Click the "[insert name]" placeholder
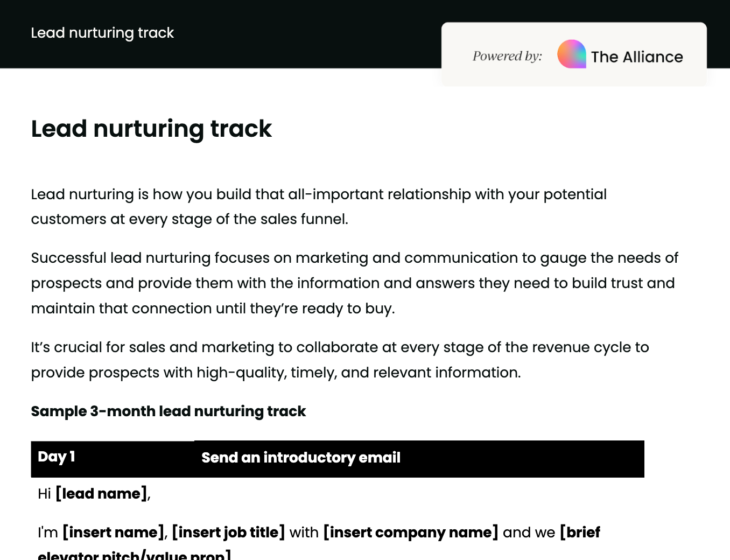 tap(113, 533)
